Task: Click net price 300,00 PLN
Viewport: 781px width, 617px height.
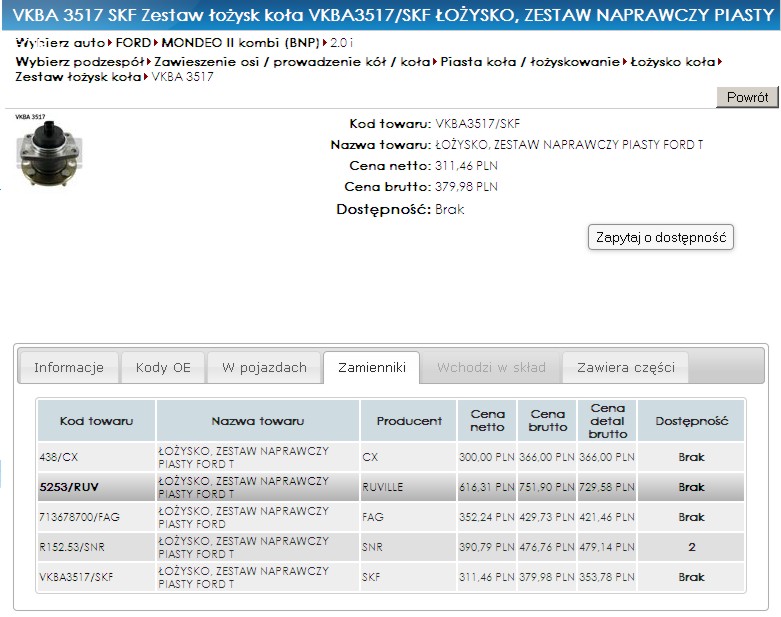Action: coord(487,457)
